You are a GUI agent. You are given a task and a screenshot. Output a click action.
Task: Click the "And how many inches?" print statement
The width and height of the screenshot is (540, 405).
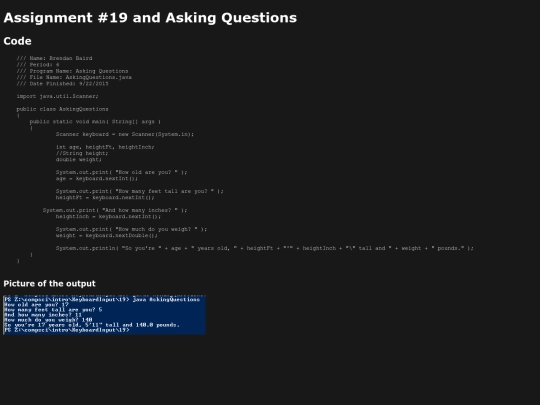(x=115, y=210)
